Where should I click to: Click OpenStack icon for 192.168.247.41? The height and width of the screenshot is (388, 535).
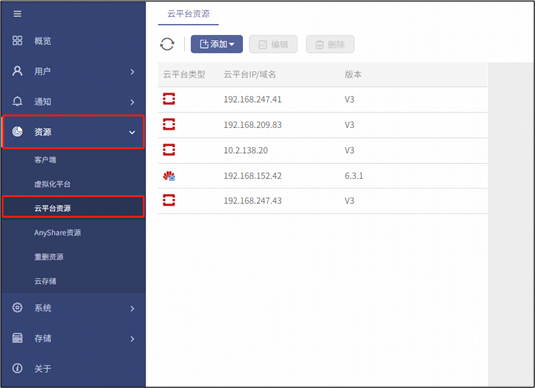(x=169, y=99)
